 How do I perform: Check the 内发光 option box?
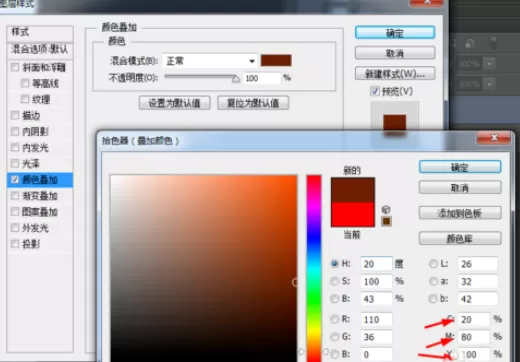pyautogui.click(x=15, y=147)
